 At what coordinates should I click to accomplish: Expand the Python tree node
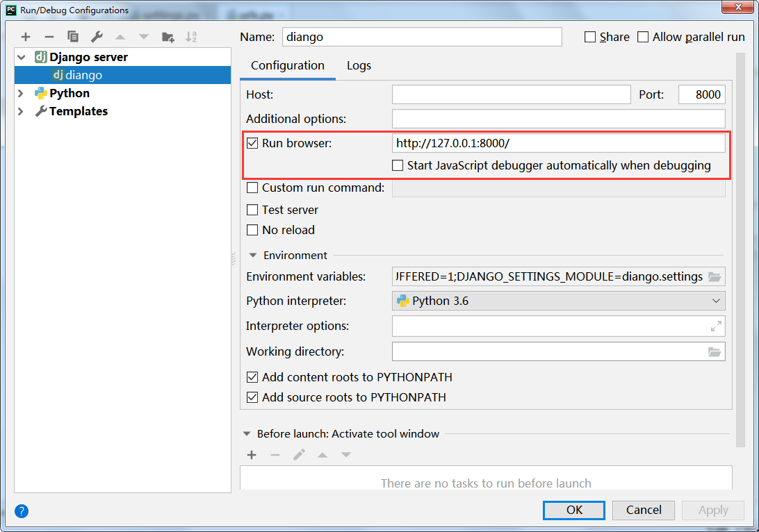[x=21, y=93]
